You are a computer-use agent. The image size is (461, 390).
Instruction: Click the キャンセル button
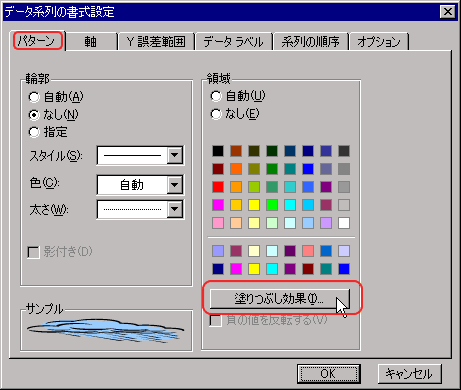click(409, 374)
